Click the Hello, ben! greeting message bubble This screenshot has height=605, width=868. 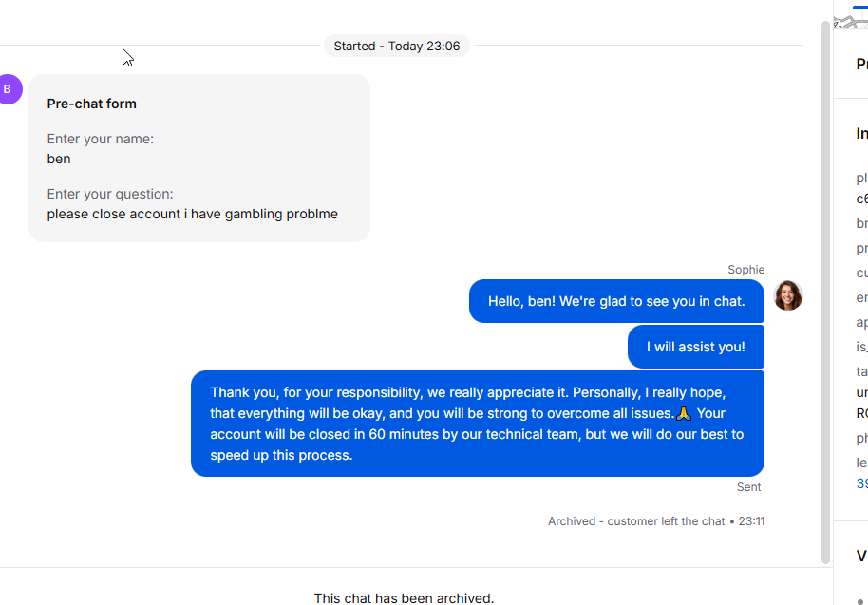[x=616, y=301]
